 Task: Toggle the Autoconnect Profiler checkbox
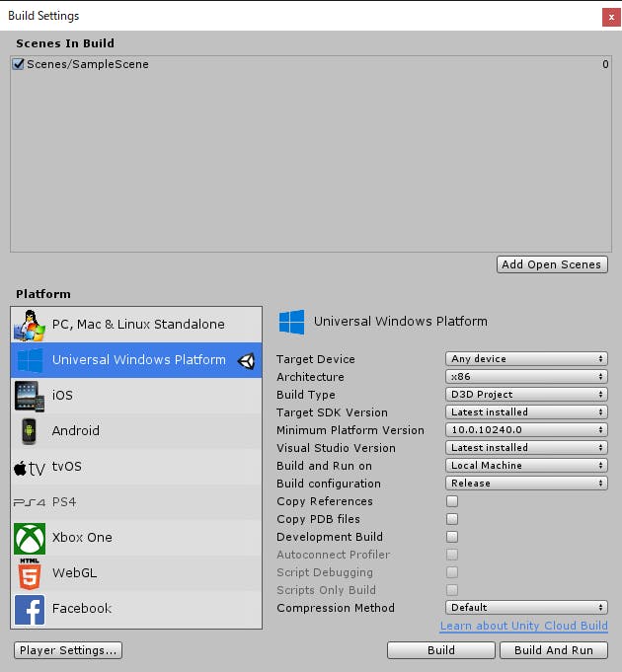click(452, 555)
